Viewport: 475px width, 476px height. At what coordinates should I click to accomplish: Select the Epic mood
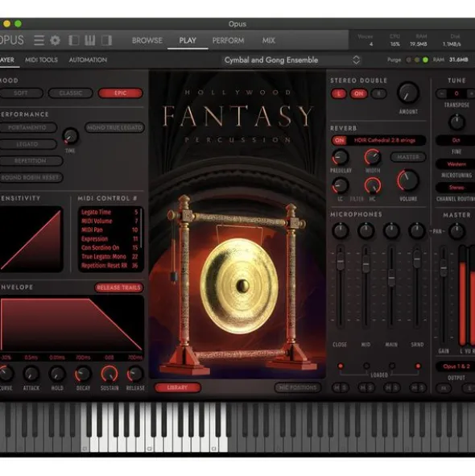coord(121,93)
